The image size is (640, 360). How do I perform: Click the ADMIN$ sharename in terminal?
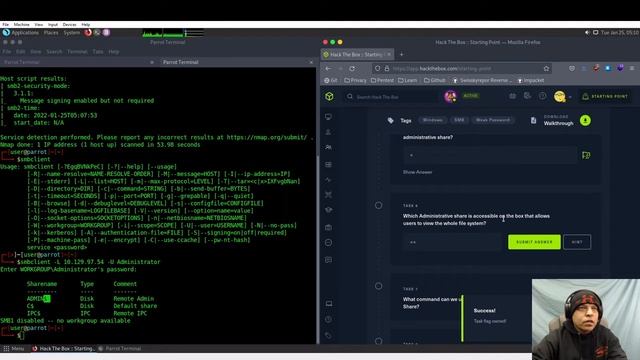pyautogui.click(x=38, y=299)
